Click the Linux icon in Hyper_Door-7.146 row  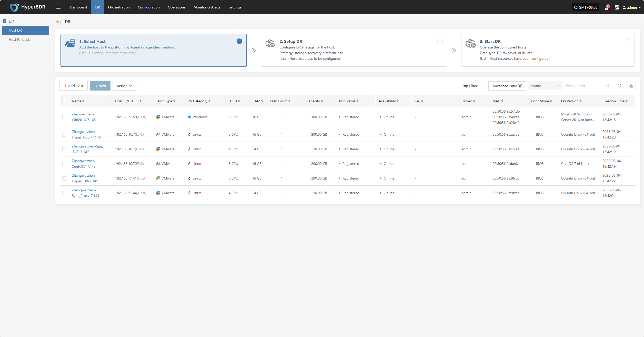[x=189, y=134]
